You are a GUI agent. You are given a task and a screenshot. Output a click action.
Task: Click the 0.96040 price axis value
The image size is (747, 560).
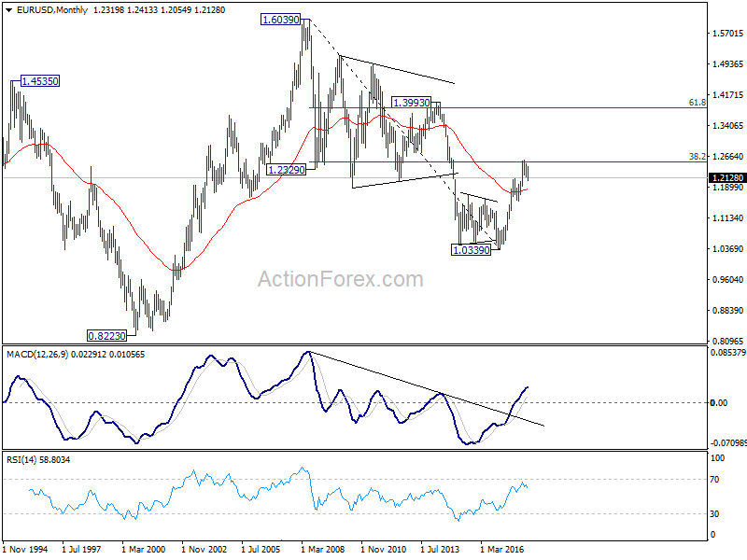727,279
